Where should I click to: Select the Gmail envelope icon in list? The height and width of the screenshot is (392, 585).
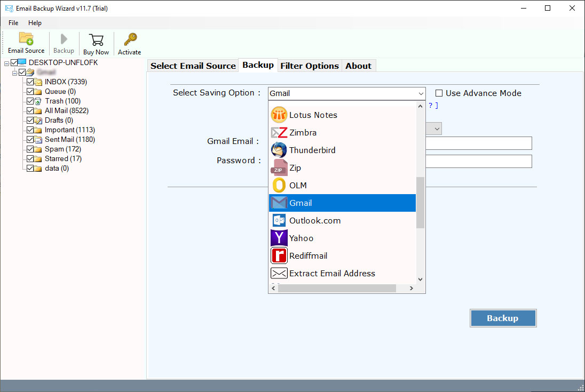coord(279,203)
